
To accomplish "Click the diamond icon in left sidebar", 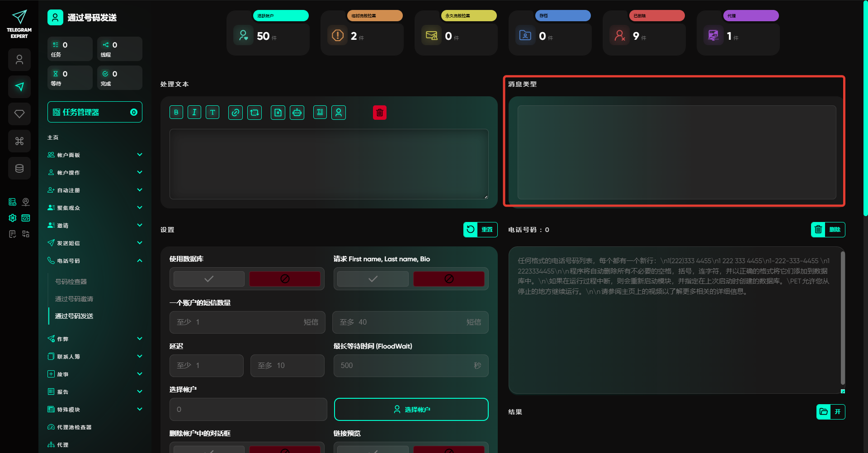I will [x=19, y=114].
